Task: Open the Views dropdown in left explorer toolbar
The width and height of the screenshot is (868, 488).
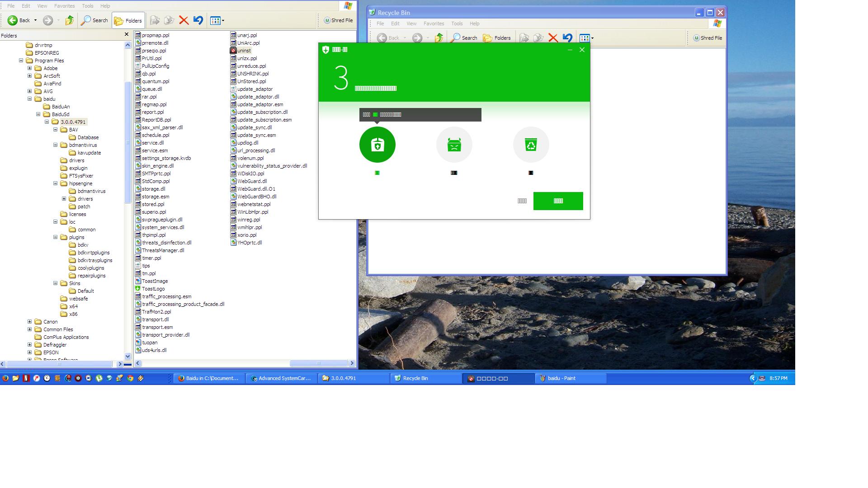Action: tap(217, 20)
